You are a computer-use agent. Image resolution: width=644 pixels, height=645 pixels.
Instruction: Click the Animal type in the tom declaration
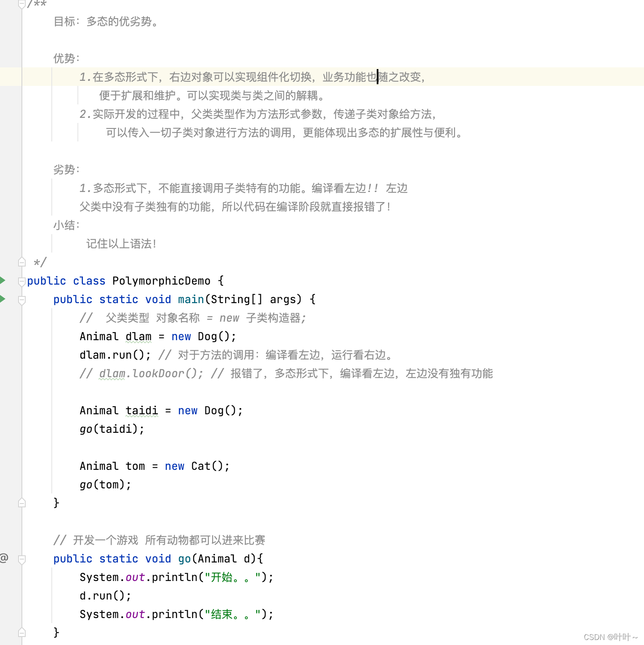coord(99,466)
